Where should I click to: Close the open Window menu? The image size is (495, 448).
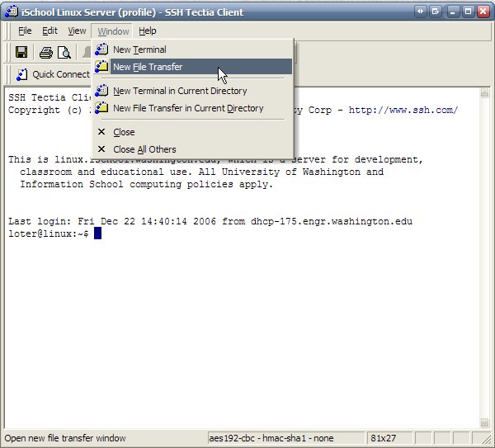click(113, 31)
